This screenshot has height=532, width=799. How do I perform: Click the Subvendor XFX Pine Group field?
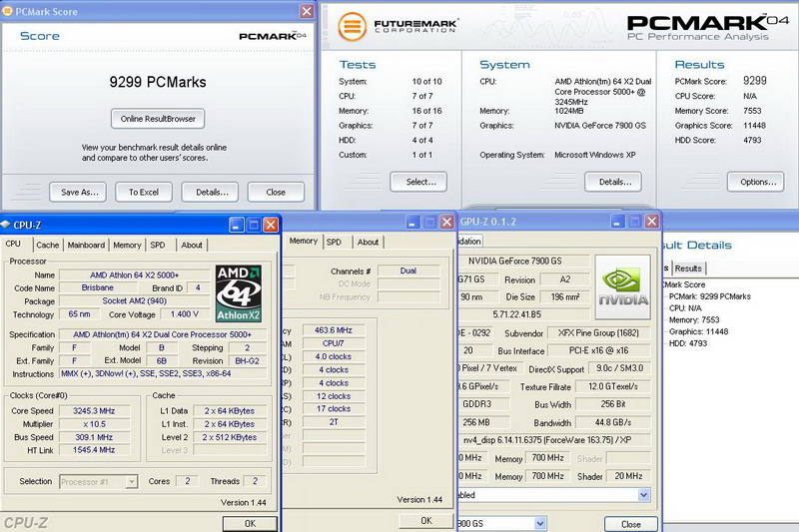point(598,333)
